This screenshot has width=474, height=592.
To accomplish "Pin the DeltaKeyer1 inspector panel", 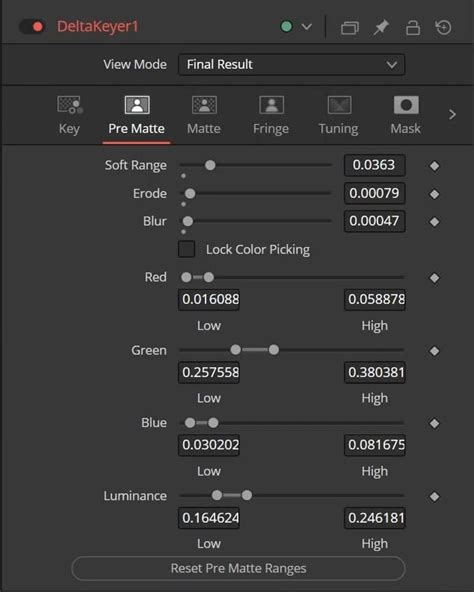I will tap(381, 28).
